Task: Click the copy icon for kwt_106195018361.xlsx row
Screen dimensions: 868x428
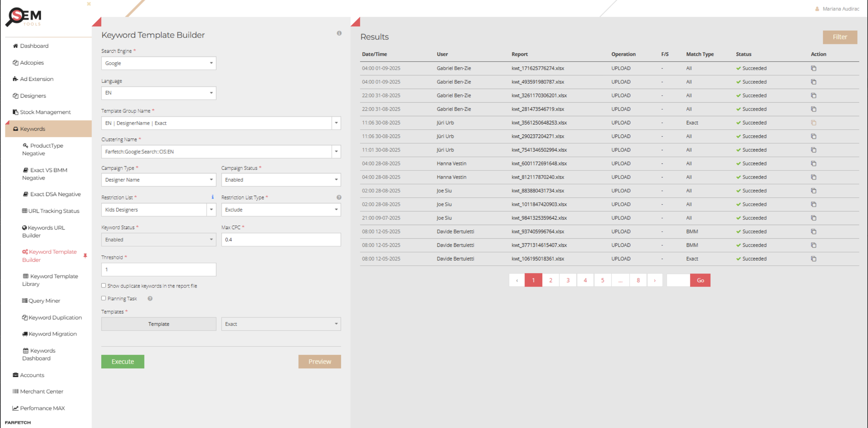Action: pos(813,259)
